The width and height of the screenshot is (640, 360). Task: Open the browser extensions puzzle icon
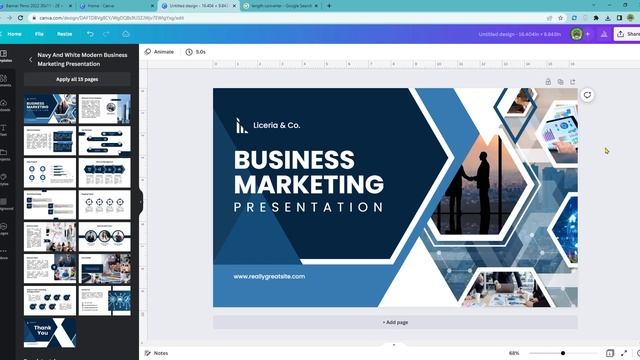pos(596,18)
